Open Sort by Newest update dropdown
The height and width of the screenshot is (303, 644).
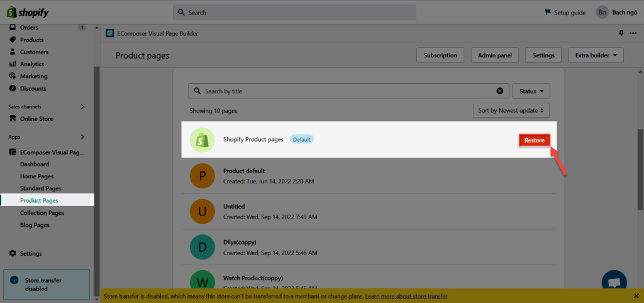tap(511, 110)
